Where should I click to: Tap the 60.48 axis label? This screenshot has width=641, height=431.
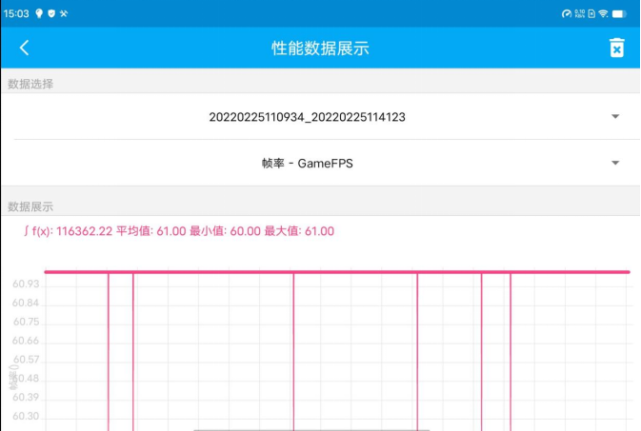coord(27,378)
